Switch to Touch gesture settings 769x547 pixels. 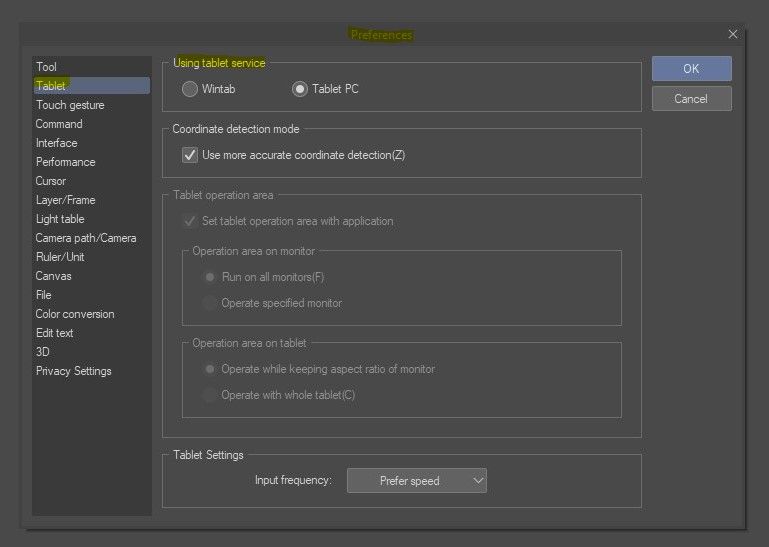70,105
